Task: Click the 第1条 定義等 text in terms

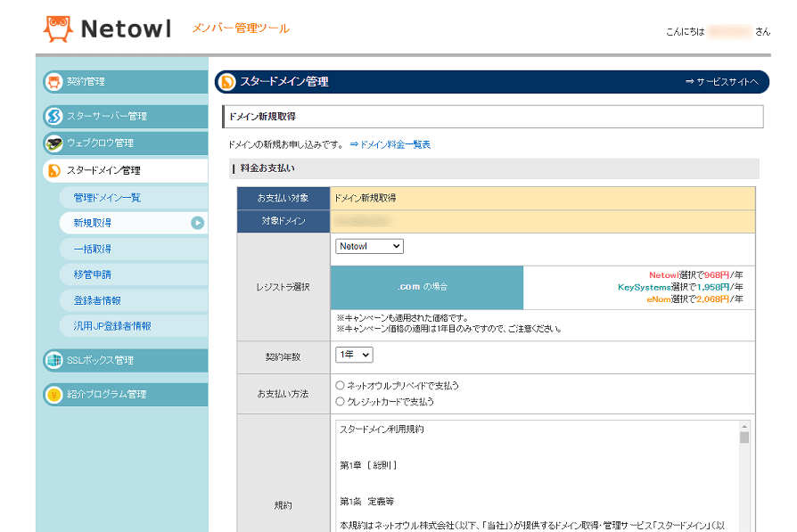Action: click(367, 502)
